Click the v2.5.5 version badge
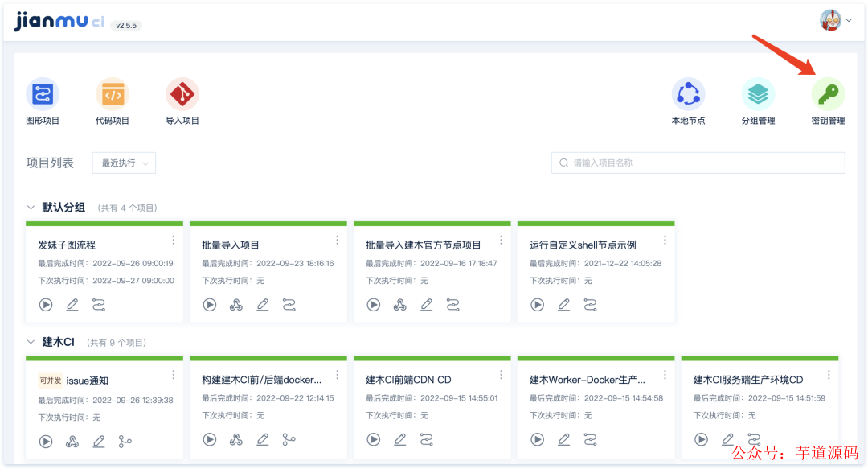This screenshot has height=469, width=868. pos(126,26)
